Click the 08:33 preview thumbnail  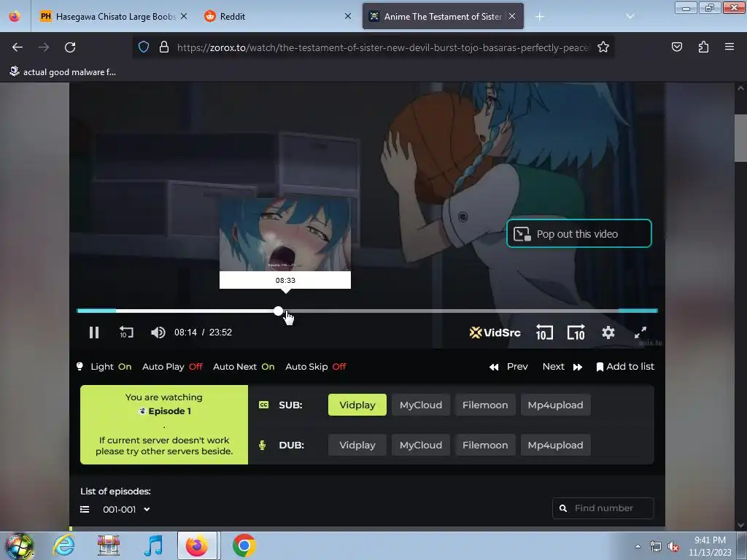285,235
